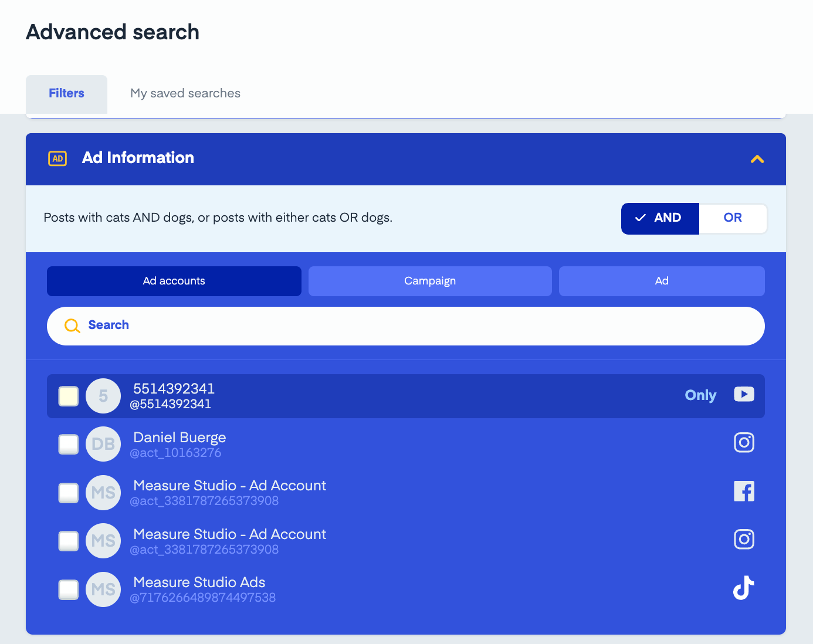This screenshot has width=813, height=644.
Task: Check the Measure Studio Ads checkbox
Action: pos(69,589)
